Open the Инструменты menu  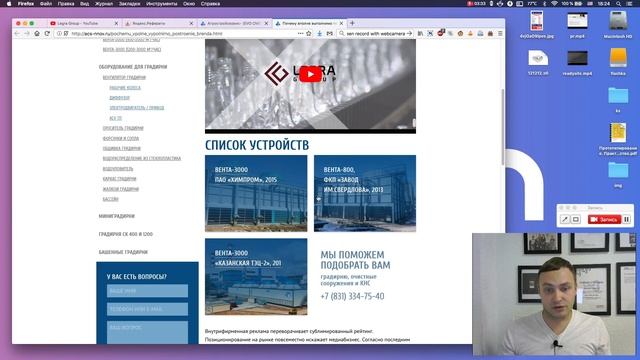pos(162,4)
